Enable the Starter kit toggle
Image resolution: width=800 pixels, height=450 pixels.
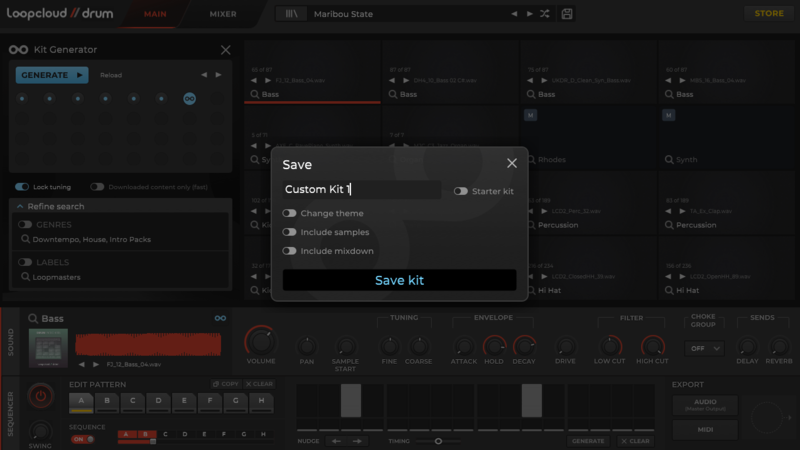(460, 191)
